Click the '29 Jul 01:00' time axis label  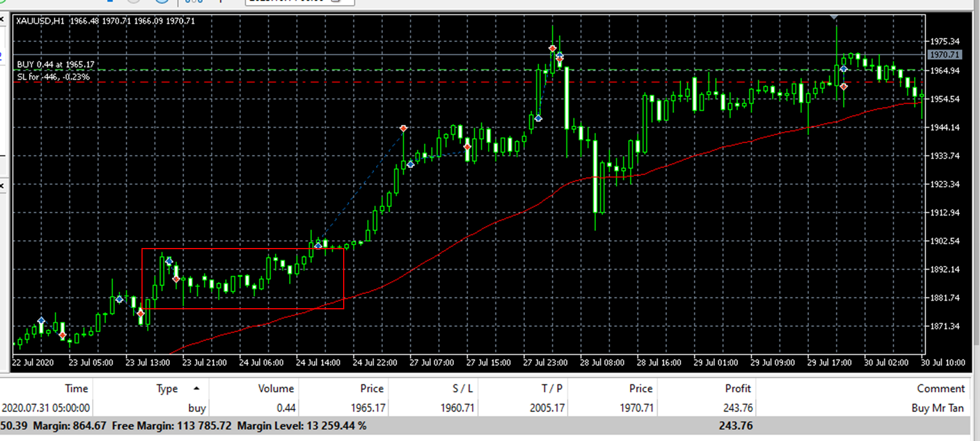coord(716,363)
